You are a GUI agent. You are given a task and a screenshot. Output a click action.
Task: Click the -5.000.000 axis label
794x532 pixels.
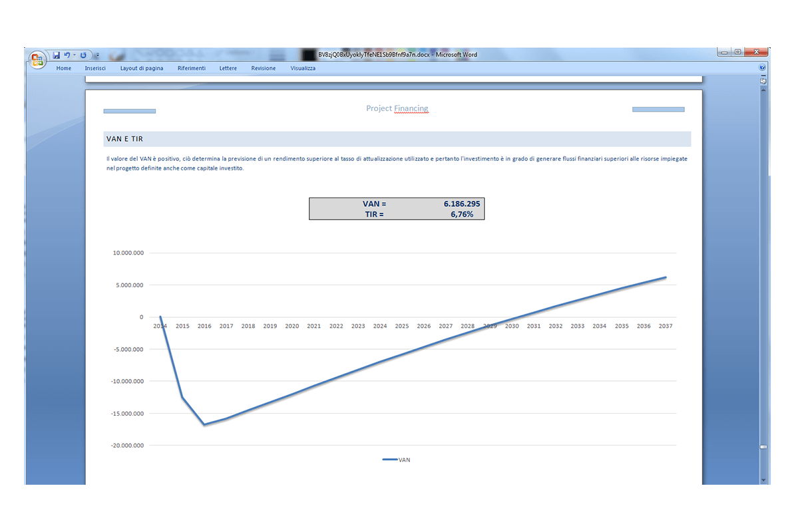pyautogui.click(x=128, y=349)
